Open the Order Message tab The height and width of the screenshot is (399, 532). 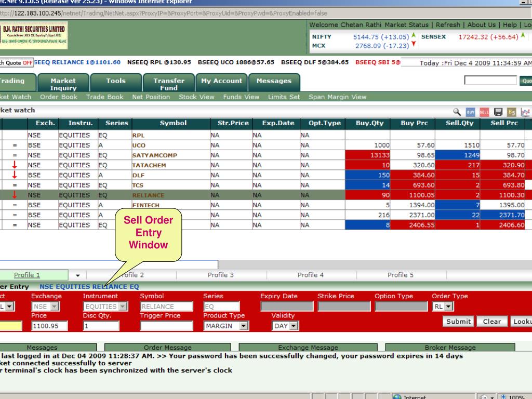point(168,348)
